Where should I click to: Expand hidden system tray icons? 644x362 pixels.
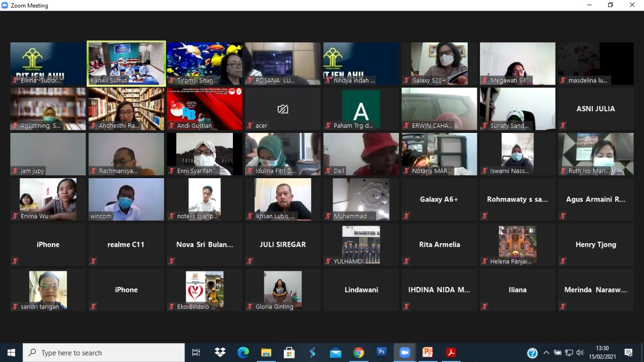pyautogui.click(x=546, y=352)
